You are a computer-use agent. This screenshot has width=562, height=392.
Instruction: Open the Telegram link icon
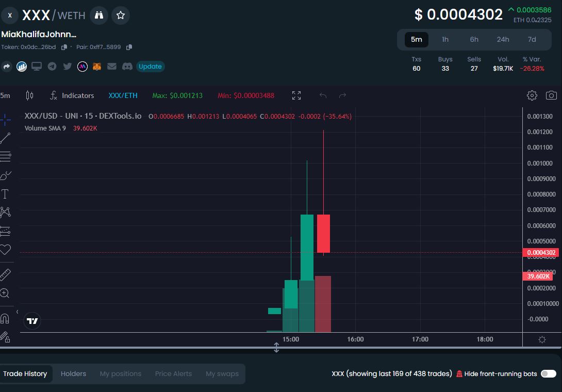(x=52, y=67)
